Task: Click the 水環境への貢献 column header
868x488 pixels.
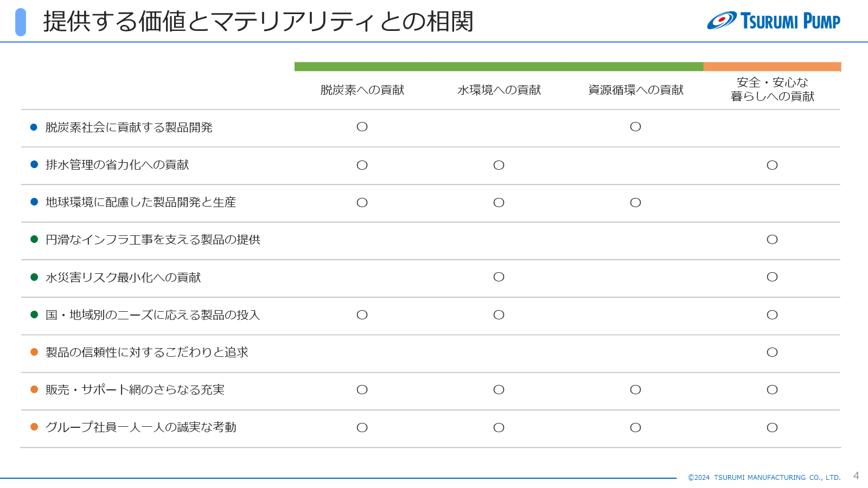Action: pos(499,90)
